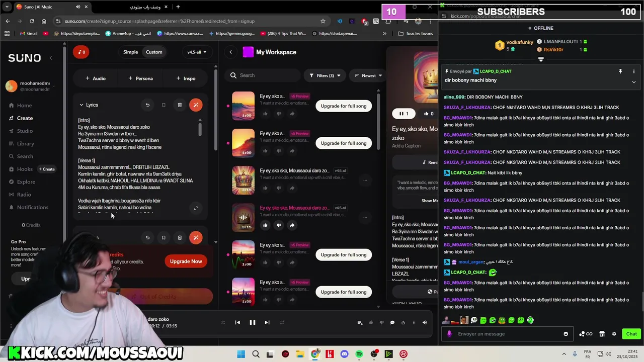Go to the previous track
Viewport: 644px width, 362px height.
(x=237, y=323)
